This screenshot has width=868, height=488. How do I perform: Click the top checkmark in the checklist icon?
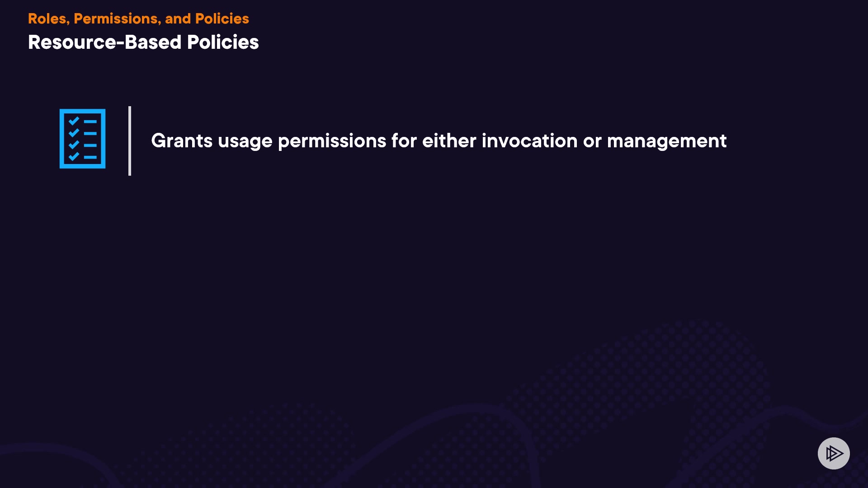point(74,121)
